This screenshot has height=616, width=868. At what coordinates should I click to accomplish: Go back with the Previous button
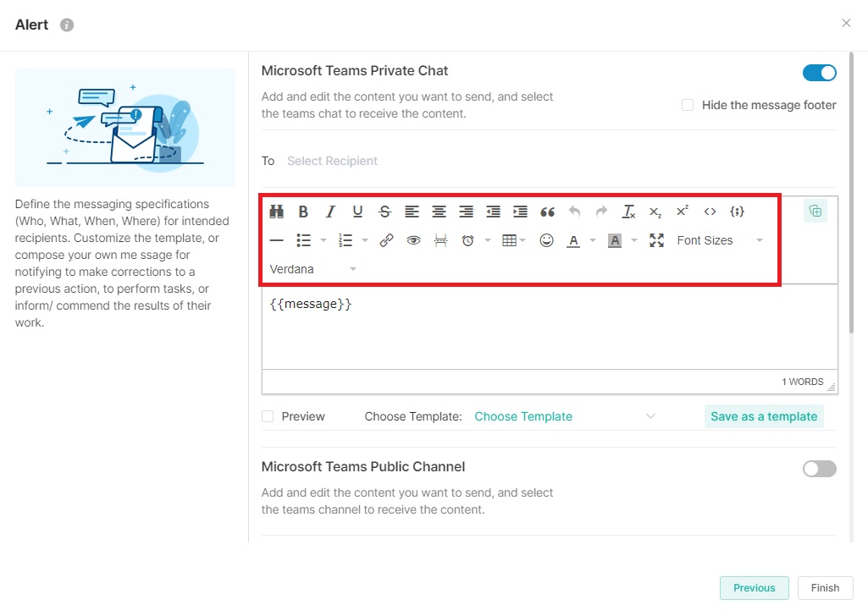pyautogui.click(x=754, y=588)
